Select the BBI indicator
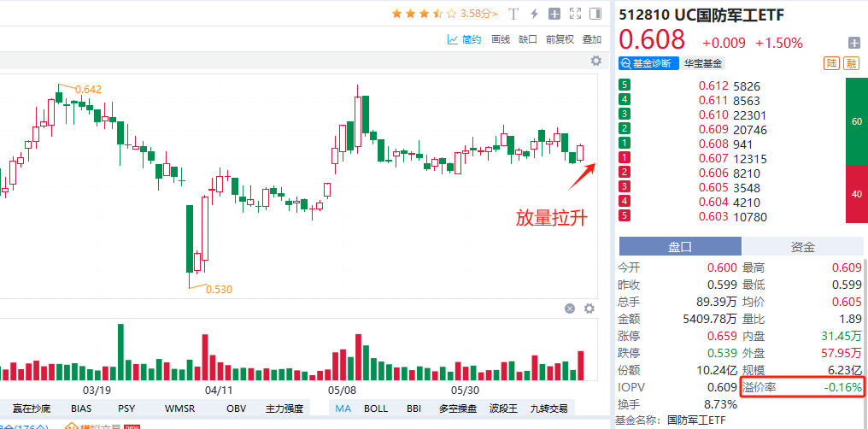Image resolution: width=868 pixels, height=429 pixels. (x=413, y=409)
